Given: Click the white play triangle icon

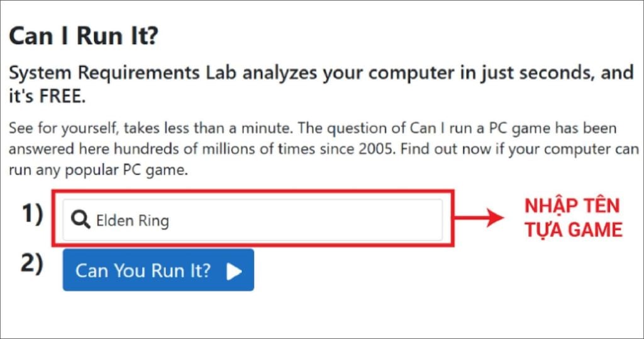Looking at the screenshot, I should [234, 271].
